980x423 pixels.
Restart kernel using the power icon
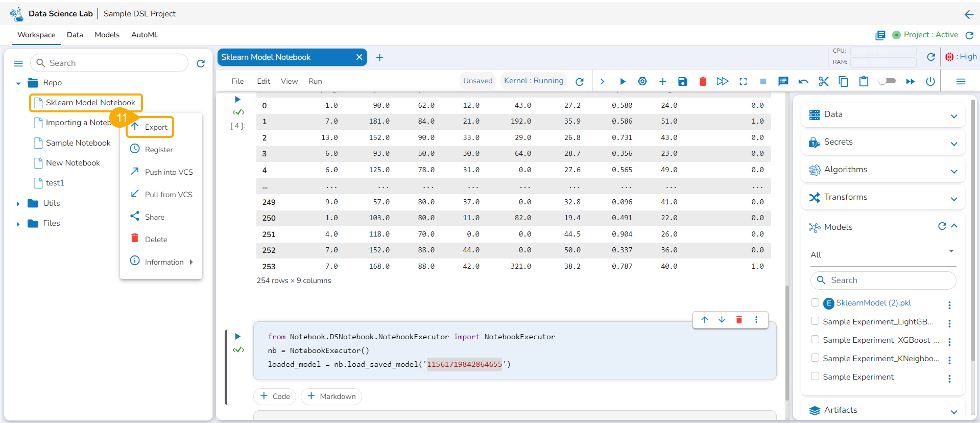[x=930, y=82]
